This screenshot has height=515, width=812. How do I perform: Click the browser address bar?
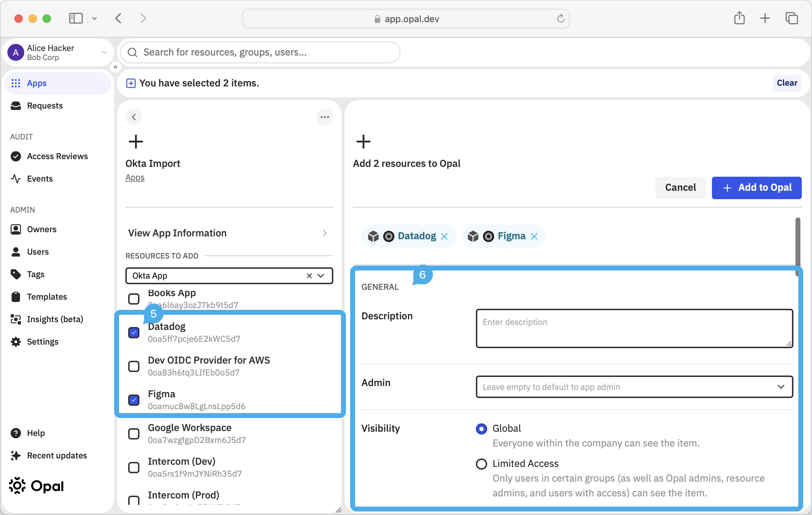click(406, 19)
